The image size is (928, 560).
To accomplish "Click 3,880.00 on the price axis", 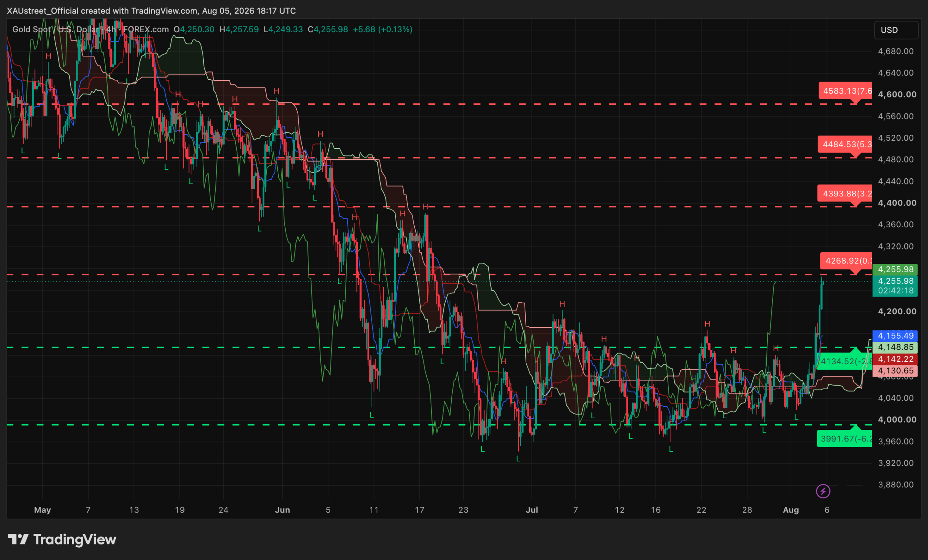I will point(896,485).
